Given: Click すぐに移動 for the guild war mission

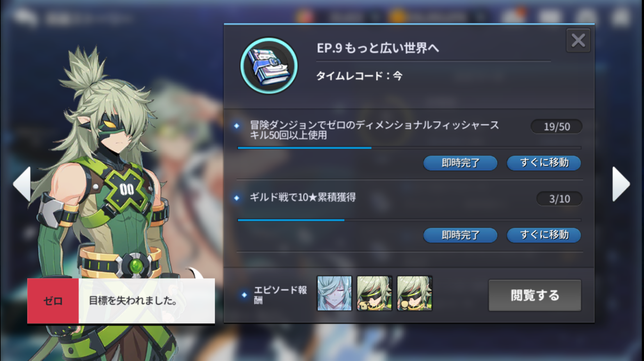Looking at the screenshot, I should (544, 235).
